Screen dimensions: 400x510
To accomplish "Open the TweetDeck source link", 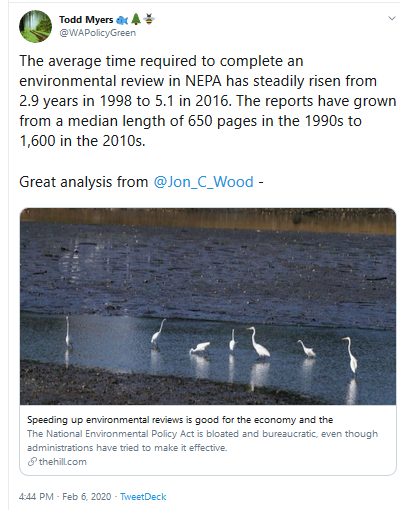I will (143, 497).
